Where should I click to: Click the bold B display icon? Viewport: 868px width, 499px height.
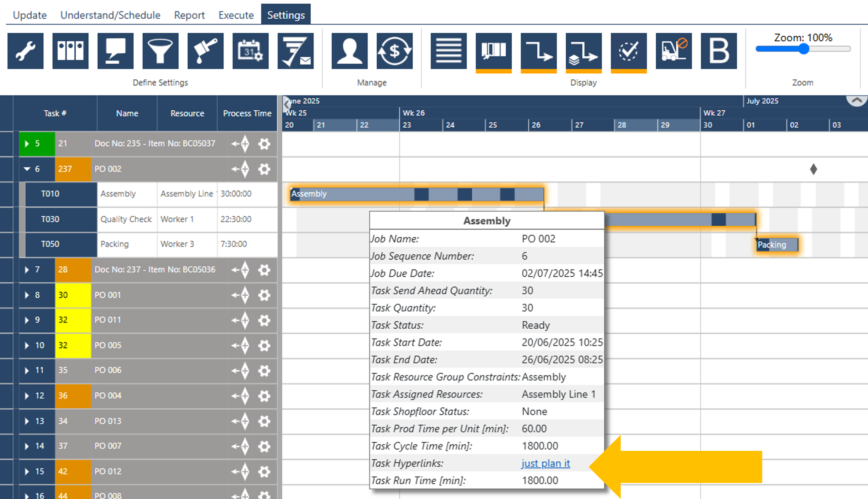719,51
